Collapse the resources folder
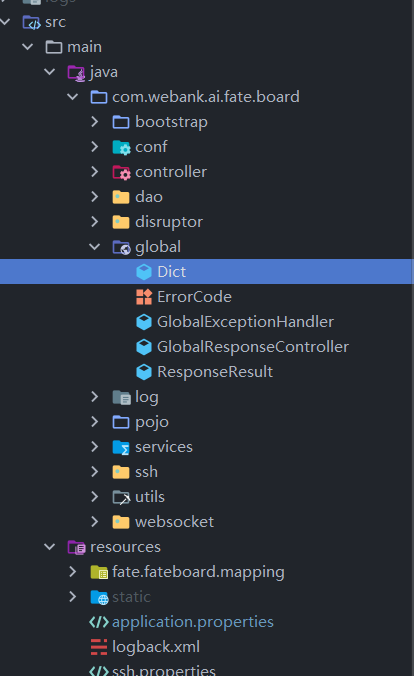Viewport: 414px width, 676px height. 50,547
